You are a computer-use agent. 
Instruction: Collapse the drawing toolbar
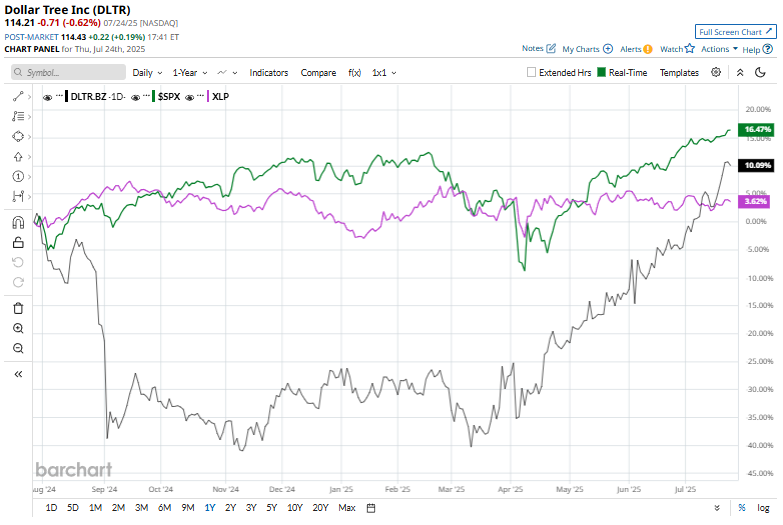point(18,374)
